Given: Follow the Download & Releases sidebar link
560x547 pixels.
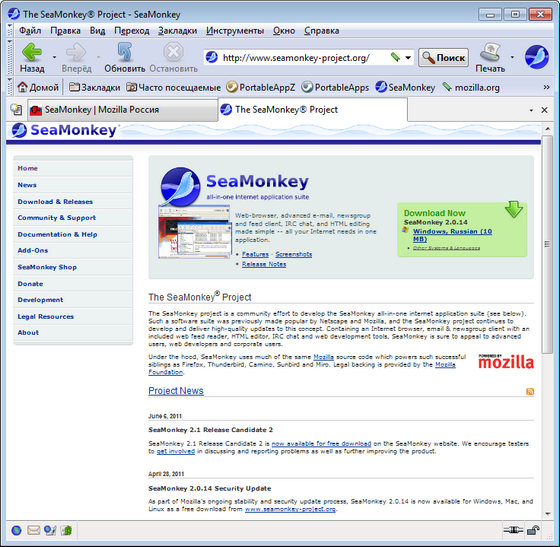Looking at the screenshot, I should click(x=55, y=201).
